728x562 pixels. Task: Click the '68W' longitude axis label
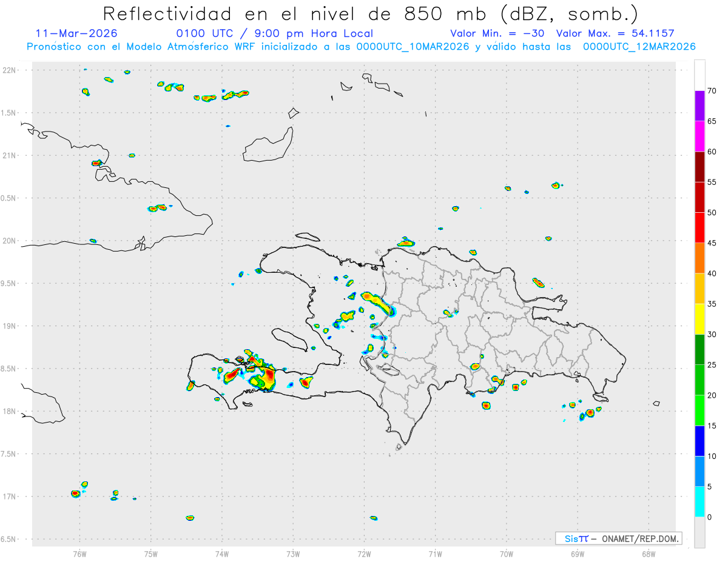648,554
